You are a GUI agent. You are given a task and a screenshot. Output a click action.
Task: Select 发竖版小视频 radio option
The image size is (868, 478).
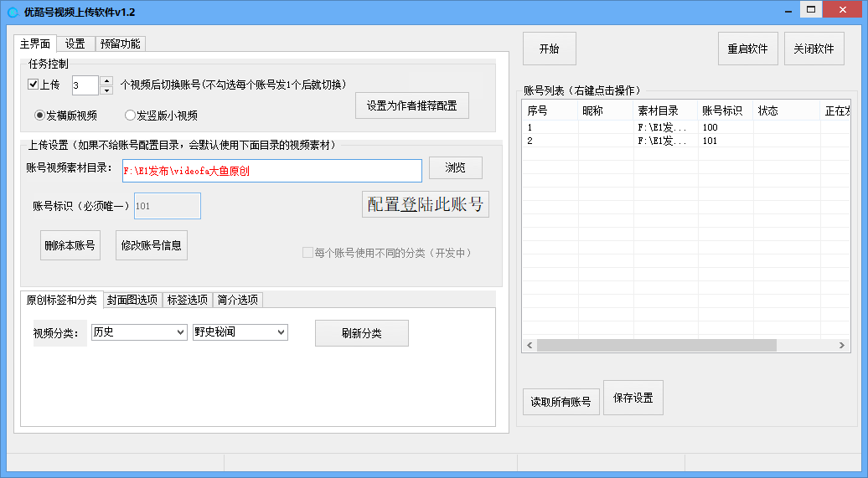click(x=130, y=115)
